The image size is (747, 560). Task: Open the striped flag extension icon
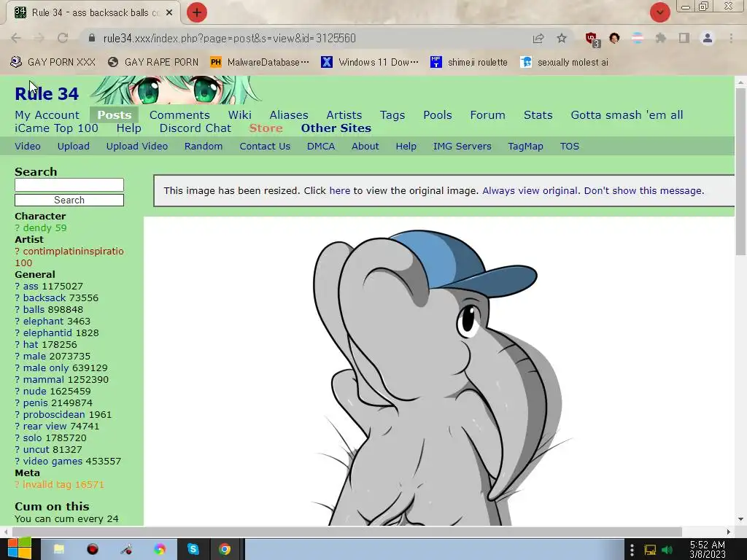[x=638, y=38]
